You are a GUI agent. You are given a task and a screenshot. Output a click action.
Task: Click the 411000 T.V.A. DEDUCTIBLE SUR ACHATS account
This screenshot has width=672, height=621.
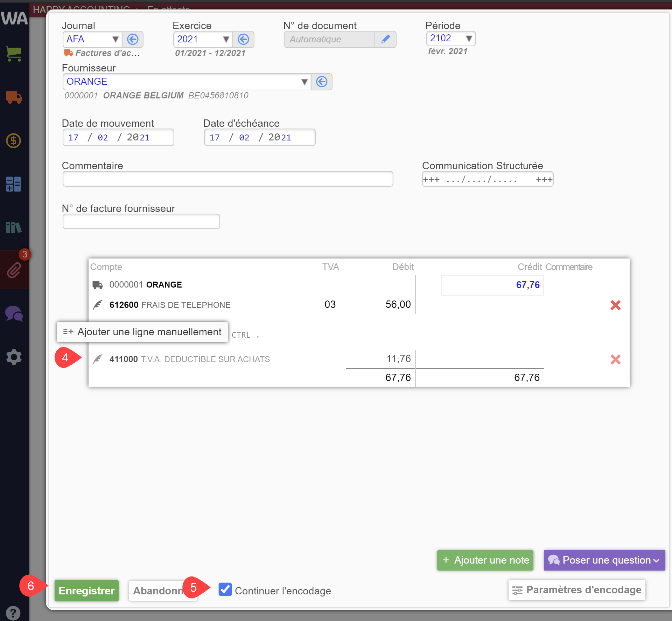coord(189,359)
